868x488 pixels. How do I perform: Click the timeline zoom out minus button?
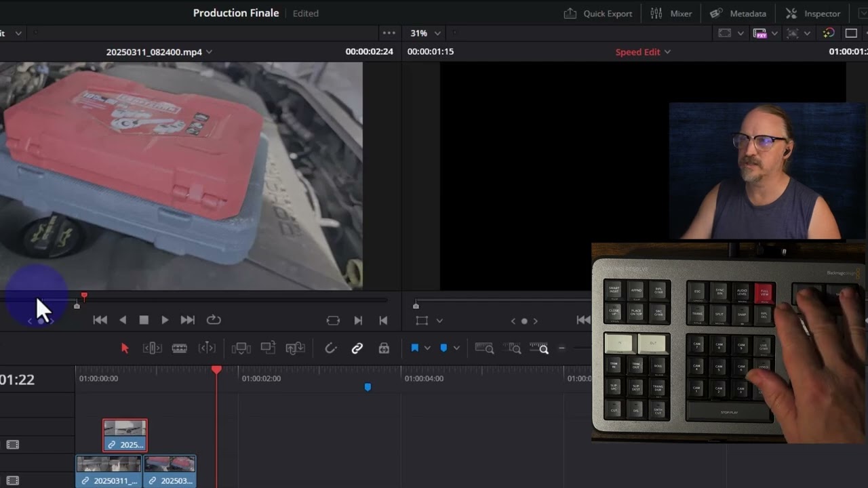pyautogui.click(x=561, y=348)
